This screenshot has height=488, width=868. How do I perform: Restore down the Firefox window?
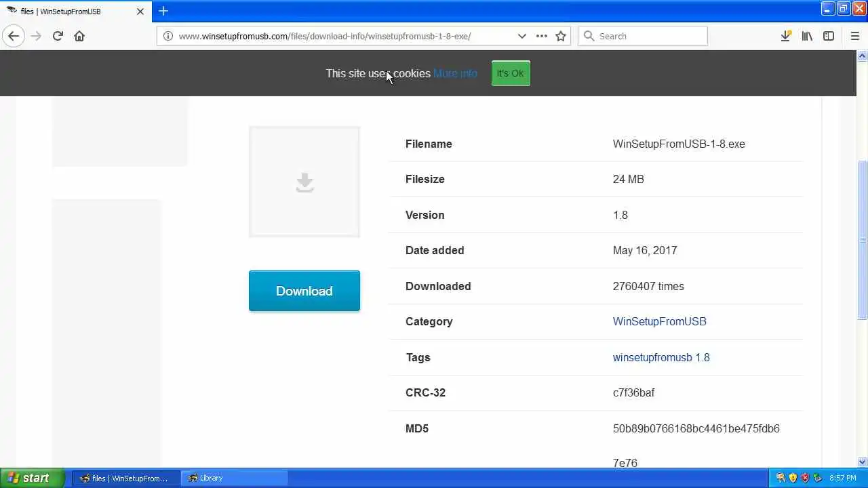pyautogui.click(x=843, y=9)
